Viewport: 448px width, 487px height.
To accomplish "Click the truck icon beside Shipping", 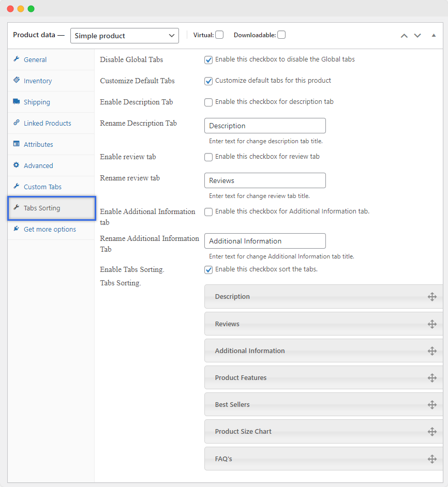I will click(17, 102).
